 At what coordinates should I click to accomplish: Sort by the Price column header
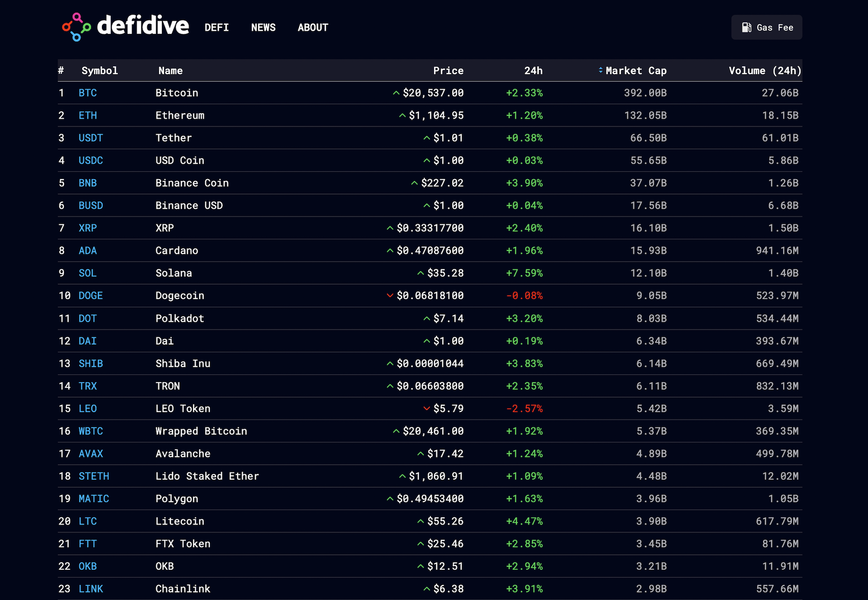coord(448,71)
